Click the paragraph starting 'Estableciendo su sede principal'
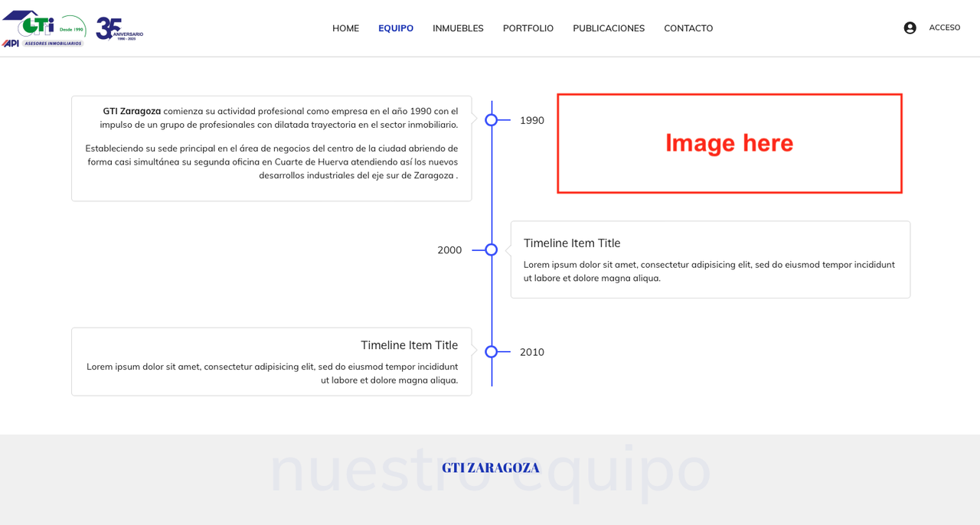This screenshot has height=525, width=980. click(272, 161)
